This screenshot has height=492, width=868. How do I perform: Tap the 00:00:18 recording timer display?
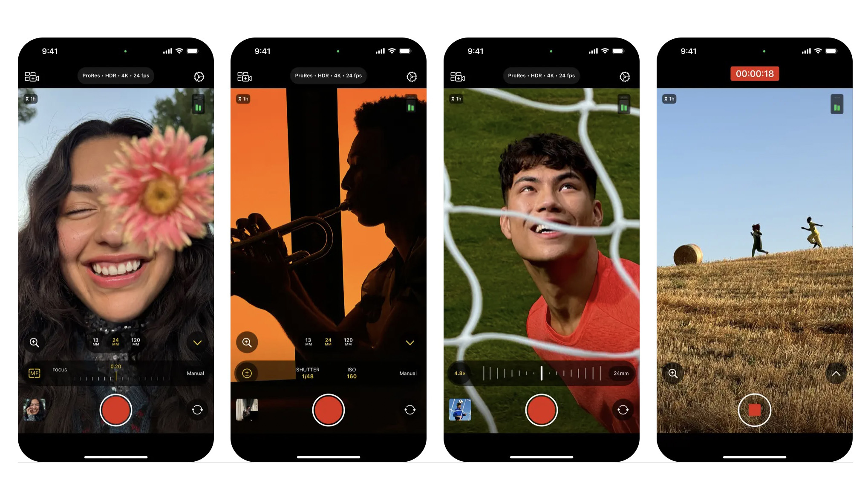click(754, 73)
